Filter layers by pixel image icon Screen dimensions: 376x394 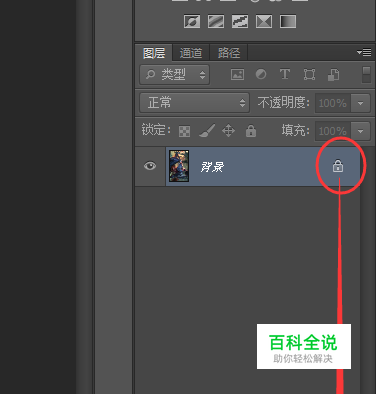[237, 74]
